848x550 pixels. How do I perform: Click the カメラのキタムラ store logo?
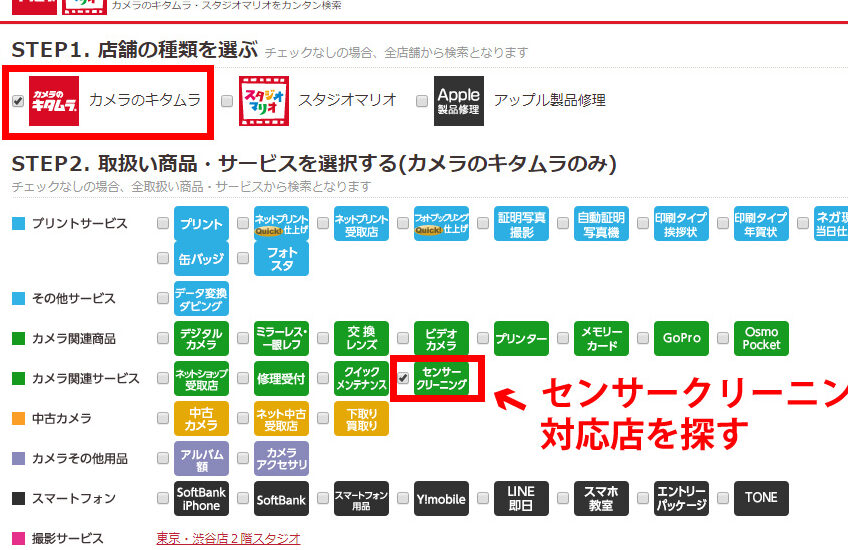click(54, 101)
